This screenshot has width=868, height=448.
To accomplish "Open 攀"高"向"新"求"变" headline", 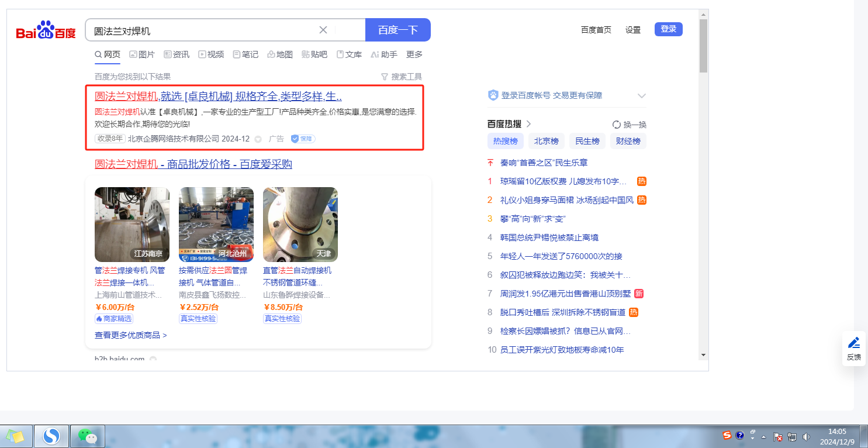I will pyautogui.click(x=533, y=219).
